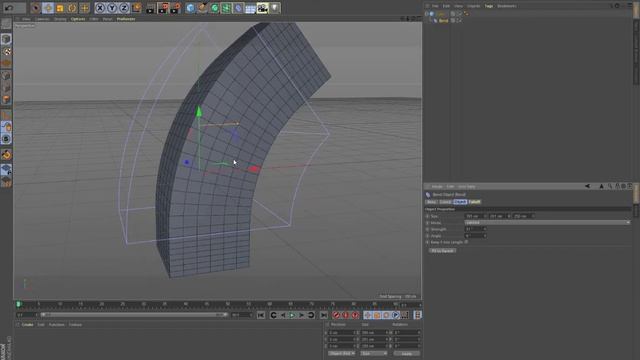The width and height of the screenshot is (640, 360).
Task: Select the Live Selection tool
Action: (x=36, y=8)
